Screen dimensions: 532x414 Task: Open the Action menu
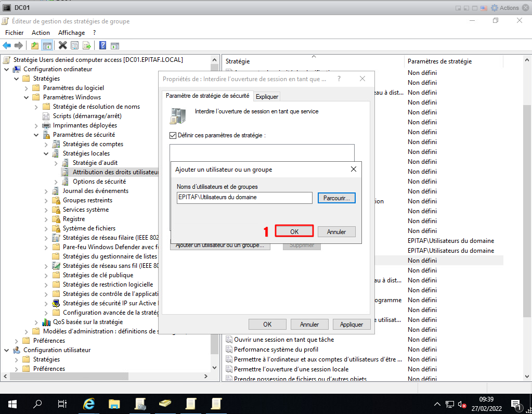click(41, 33)
